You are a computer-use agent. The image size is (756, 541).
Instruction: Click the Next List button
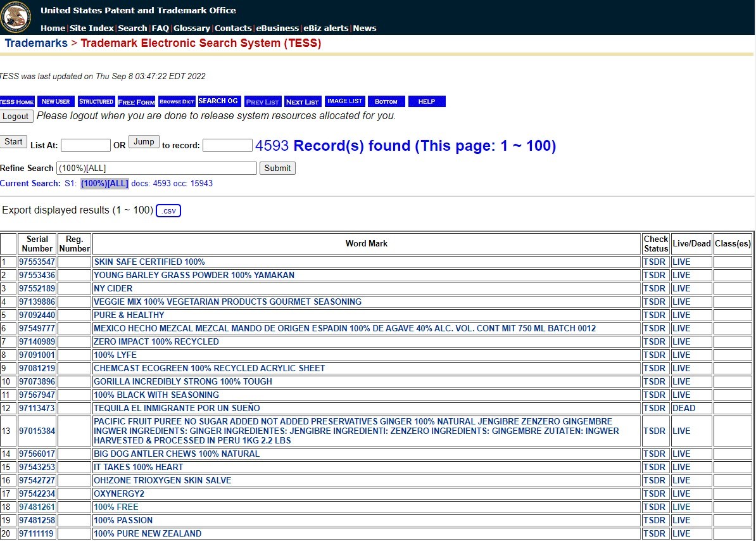303,101
